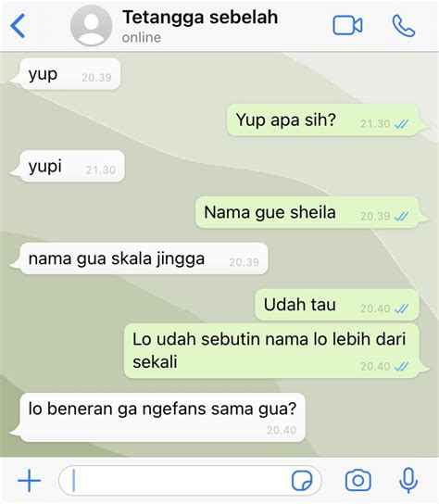Select the 'Yup apa sih?' message bubble
Screen dimensions: 439x504
click(x=324, y=120)
